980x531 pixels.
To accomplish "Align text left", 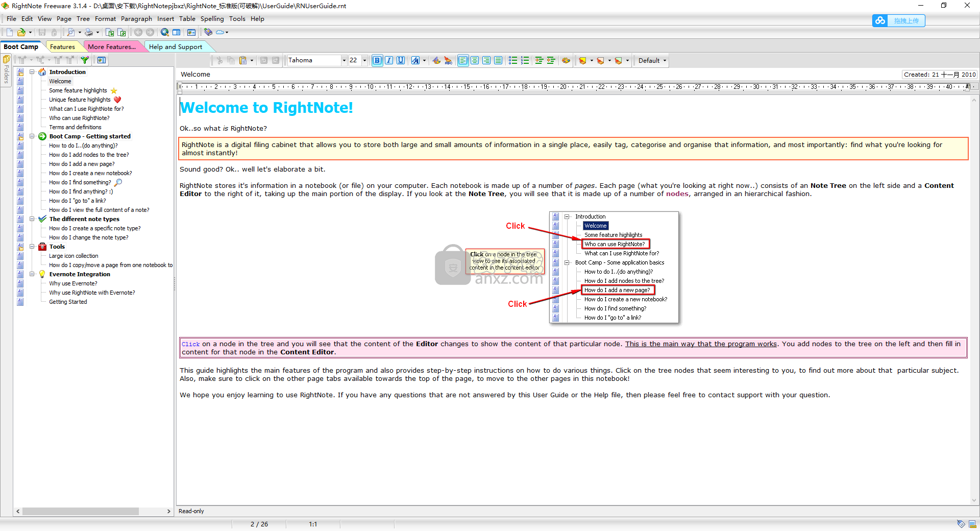I will coord(463,60).
